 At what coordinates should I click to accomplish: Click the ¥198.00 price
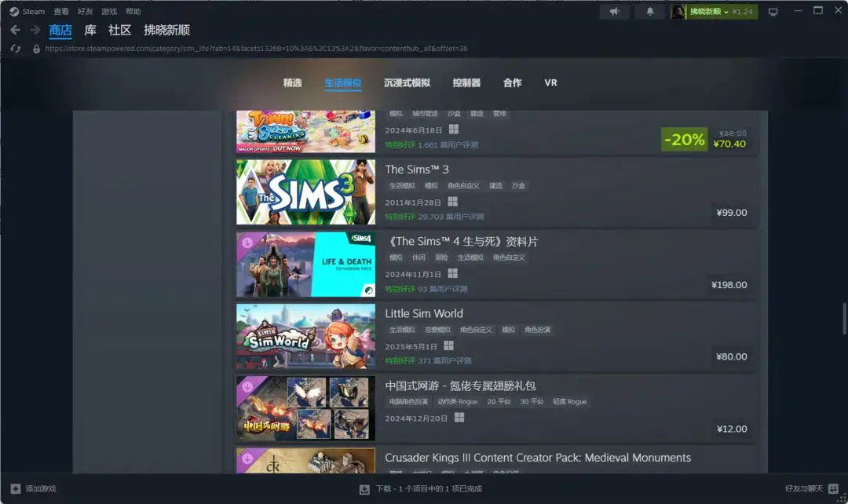click(729, 284)
